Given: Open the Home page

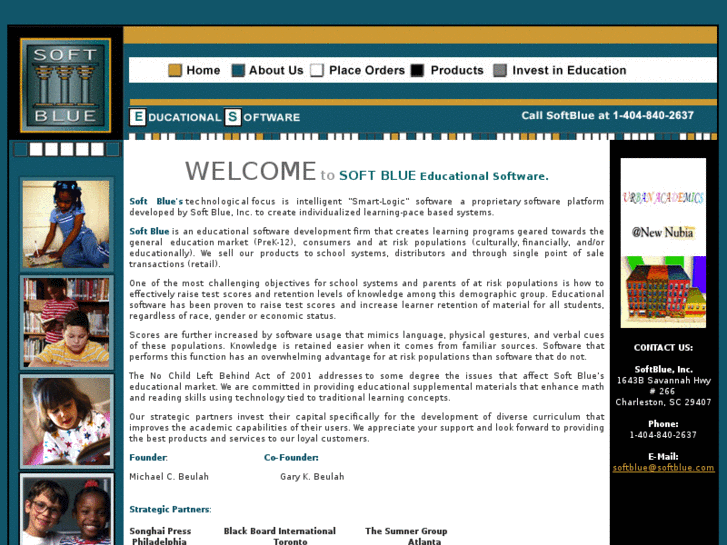Looking at the screenshot, I should [203, 71].
